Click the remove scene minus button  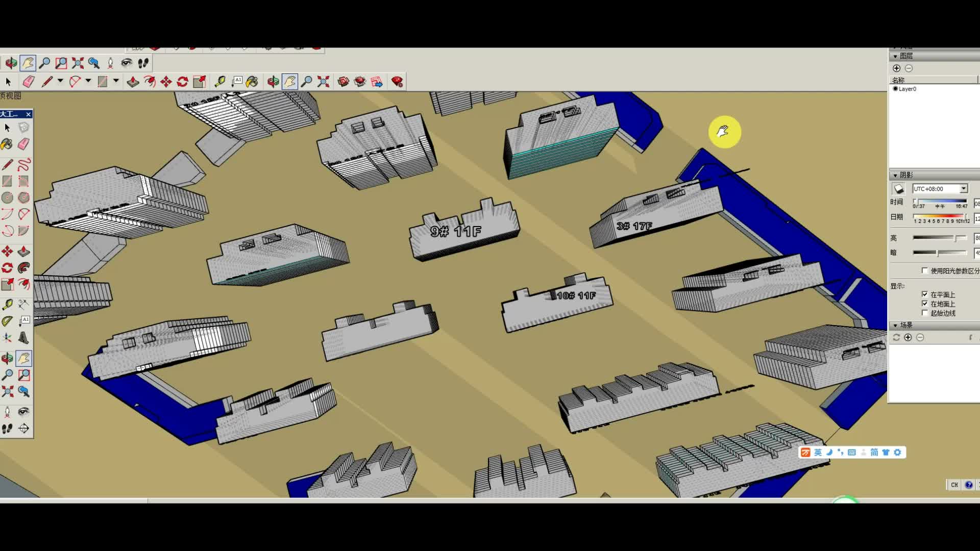pyautogui.click(x=920, y=337)
